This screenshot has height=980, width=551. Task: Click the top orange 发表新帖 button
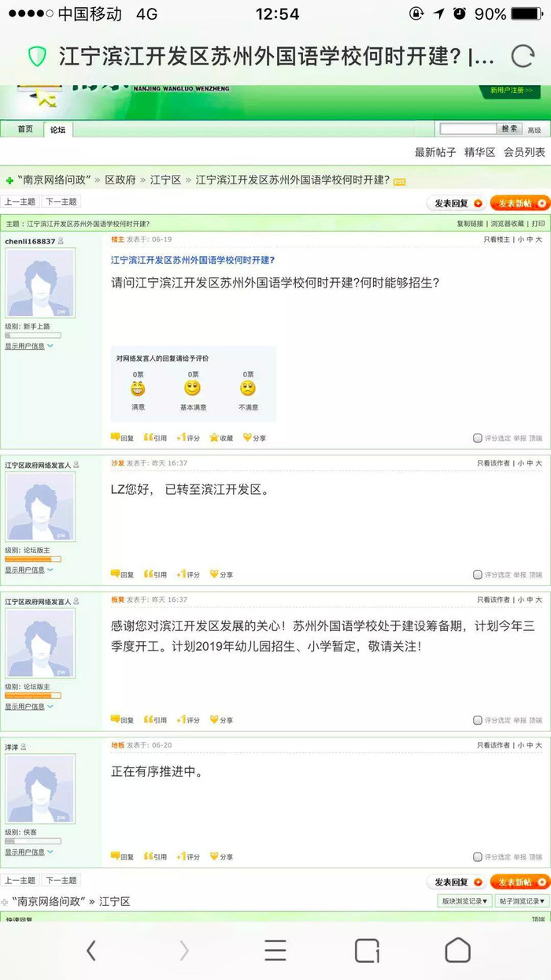[x=520, y=203]
